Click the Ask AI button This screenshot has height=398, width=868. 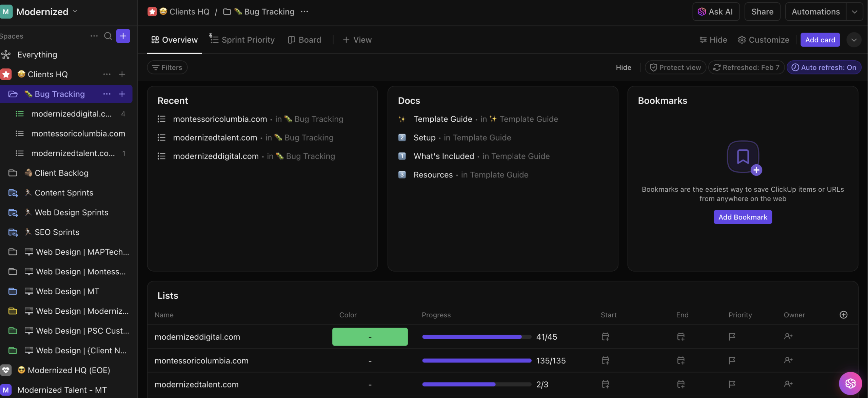click(x=716, y=12)
